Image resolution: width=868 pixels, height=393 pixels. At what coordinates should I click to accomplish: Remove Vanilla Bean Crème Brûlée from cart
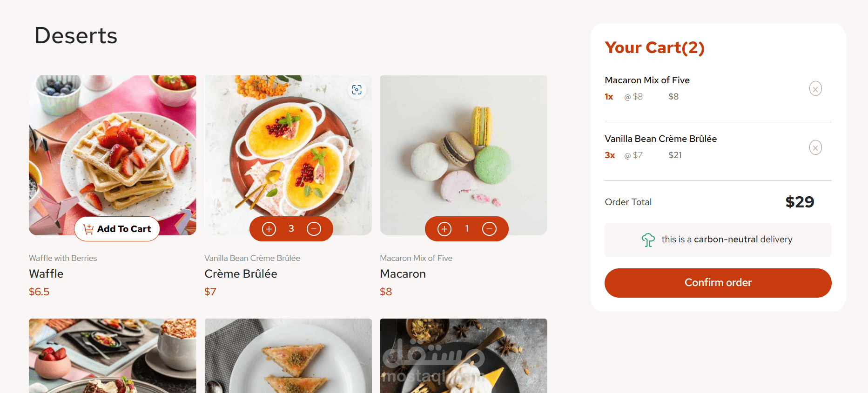[x=815, y=147]
